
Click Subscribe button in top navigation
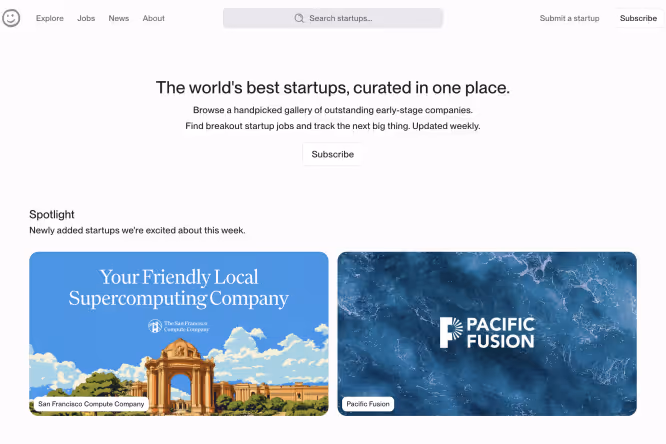(x=638, y=18)
